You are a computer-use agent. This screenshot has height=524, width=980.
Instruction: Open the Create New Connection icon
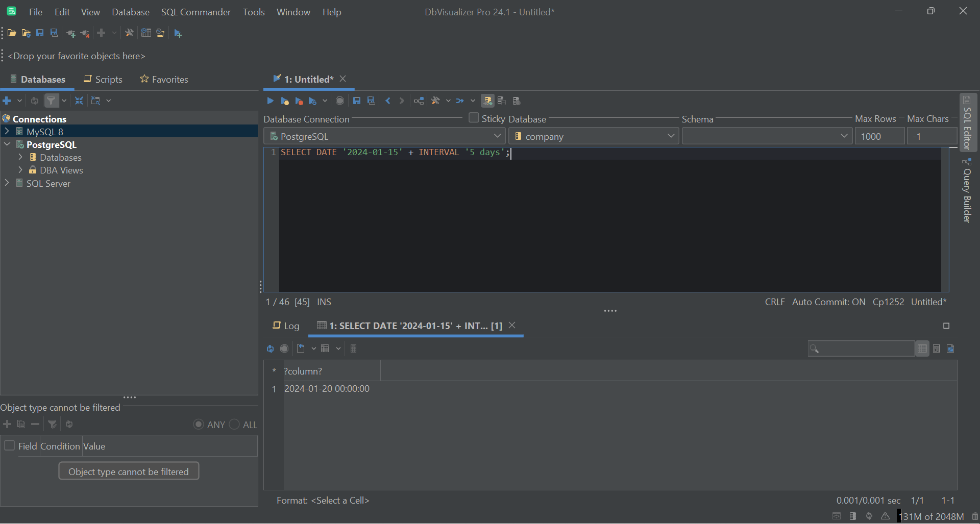click(x=71, y=33)
